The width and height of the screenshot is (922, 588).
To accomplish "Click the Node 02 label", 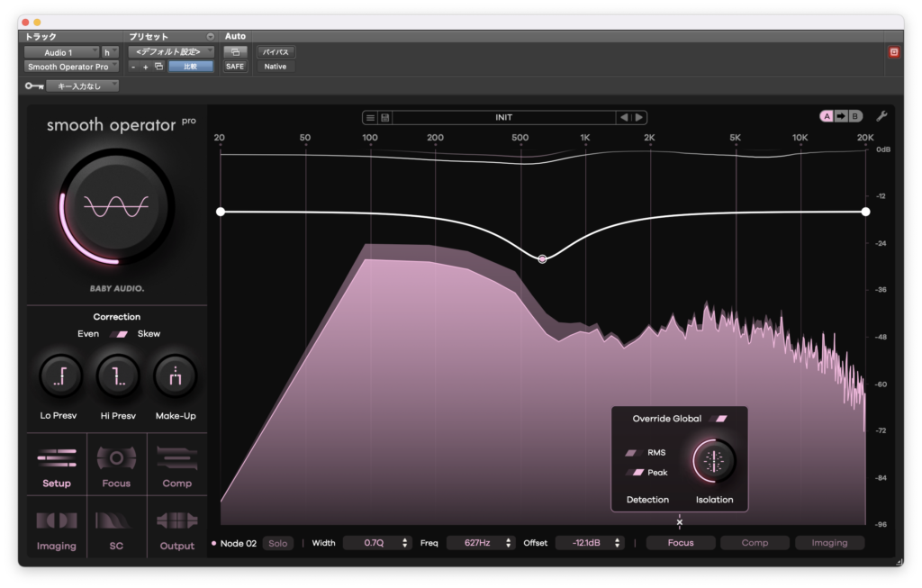I will click(x=238, y=543).
